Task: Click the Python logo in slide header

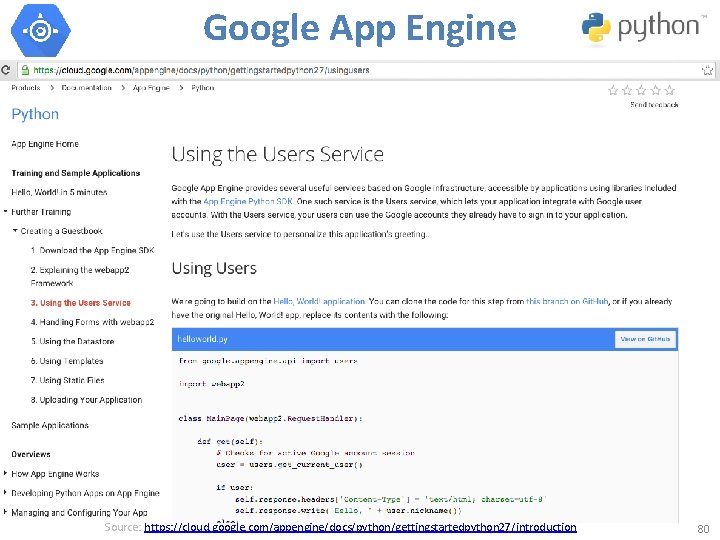Action: tap(644, 28)
